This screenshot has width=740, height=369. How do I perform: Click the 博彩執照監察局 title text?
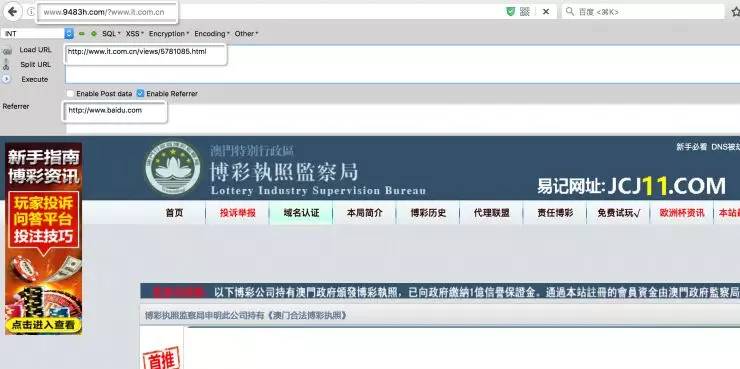[x=284, y=171]
